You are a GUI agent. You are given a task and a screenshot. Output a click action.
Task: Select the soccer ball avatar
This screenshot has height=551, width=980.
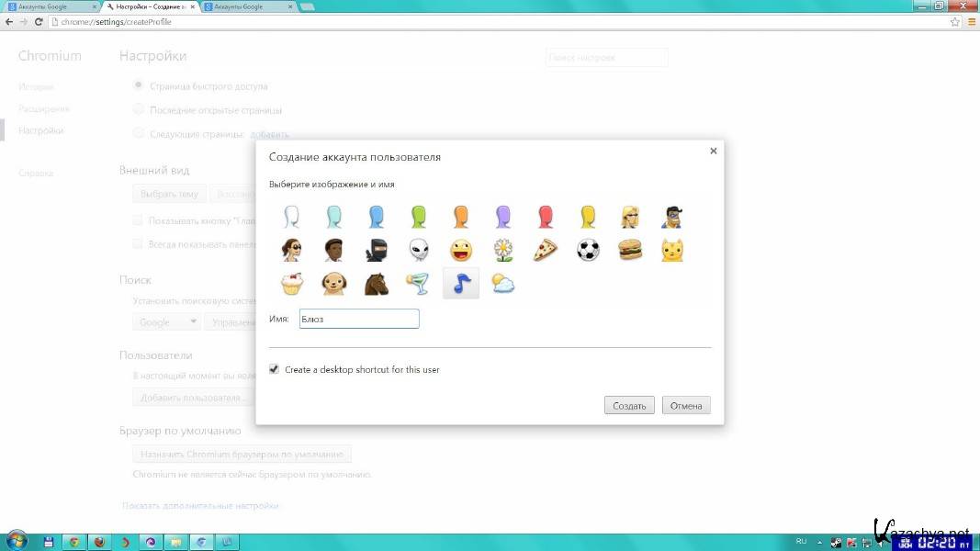[588, 250]
